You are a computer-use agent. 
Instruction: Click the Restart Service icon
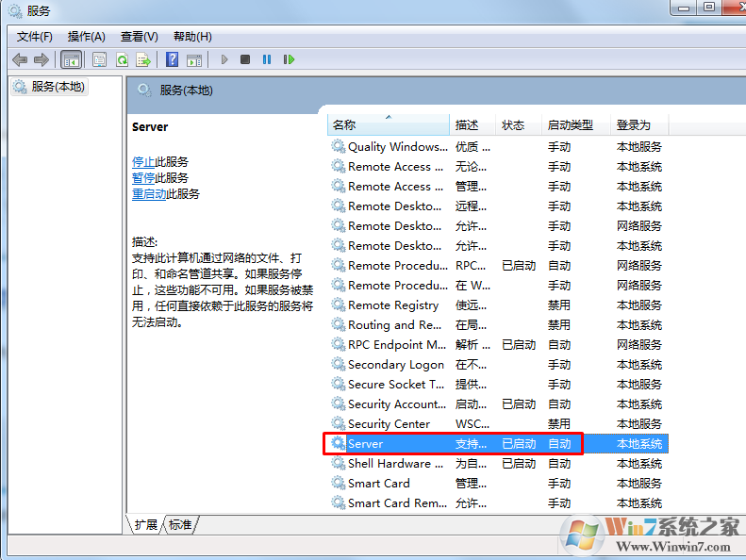point(289,59)
